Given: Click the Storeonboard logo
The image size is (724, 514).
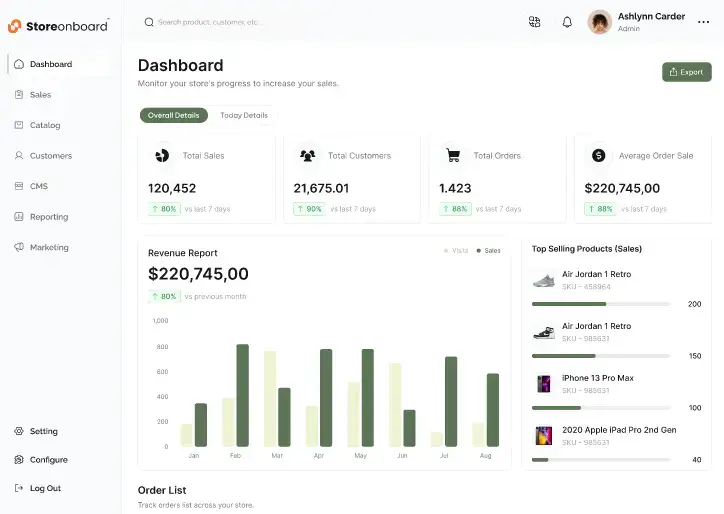Looking at the screenshot, I should pos(58,24).
